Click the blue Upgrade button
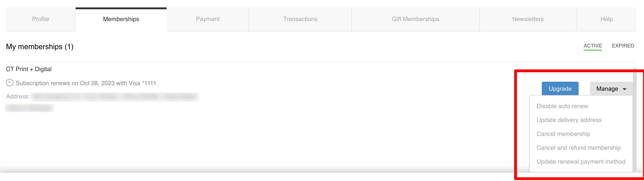 point(560,89)
